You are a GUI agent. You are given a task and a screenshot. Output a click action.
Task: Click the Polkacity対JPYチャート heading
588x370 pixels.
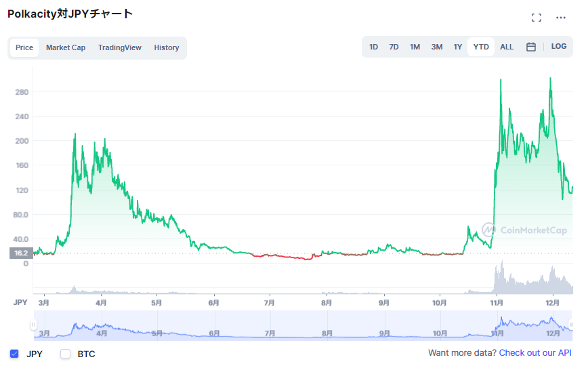tap(70, 14)
